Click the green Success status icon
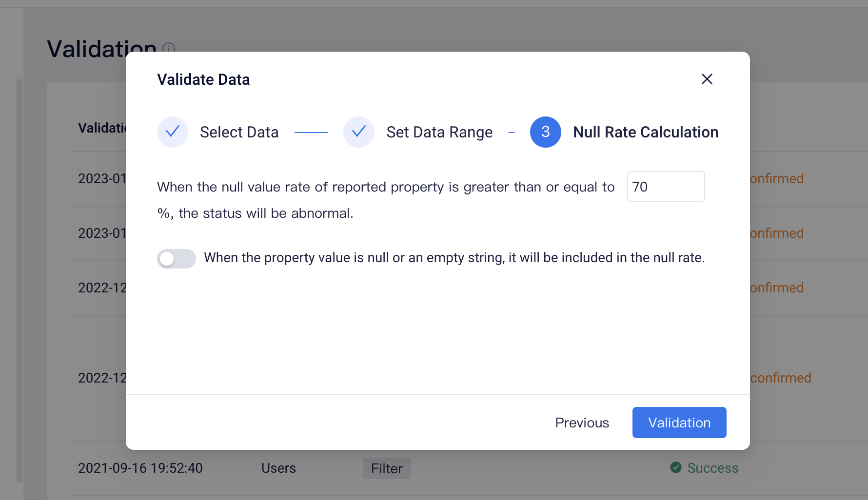Viewport: 868px width, 500px height. point(676,468)
